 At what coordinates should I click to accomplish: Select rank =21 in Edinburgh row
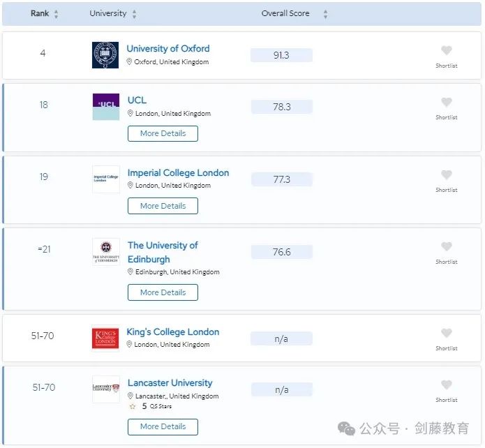click(44, 249)
